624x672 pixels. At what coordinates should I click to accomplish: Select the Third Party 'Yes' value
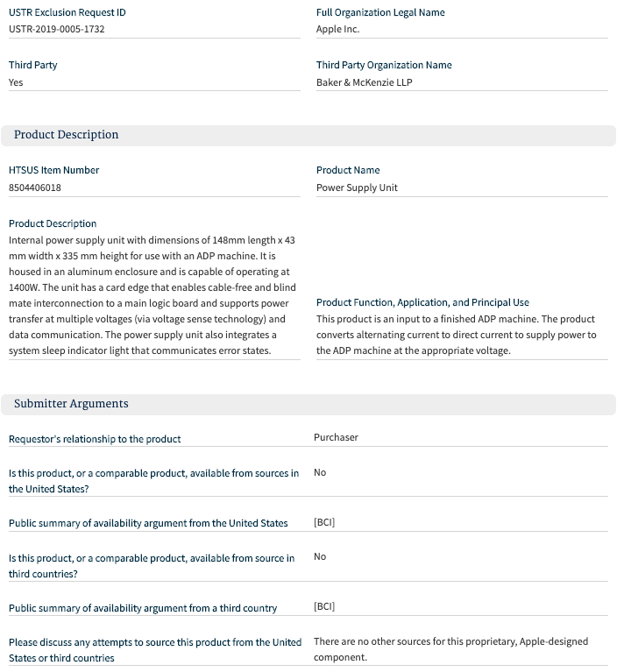pos(17,82)
